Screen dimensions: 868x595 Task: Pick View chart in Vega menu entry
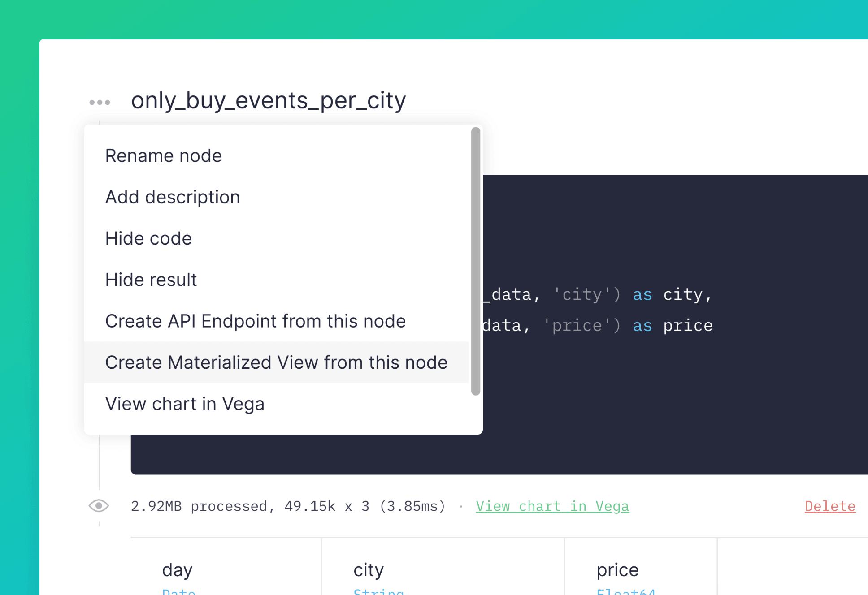[x=185, y=404]
